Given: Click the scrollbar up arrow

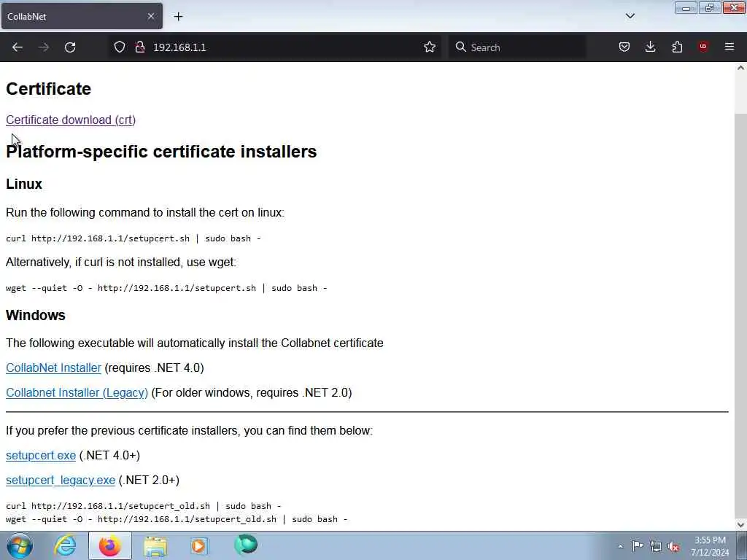Looking at the screenshot, I should [740, 68].
